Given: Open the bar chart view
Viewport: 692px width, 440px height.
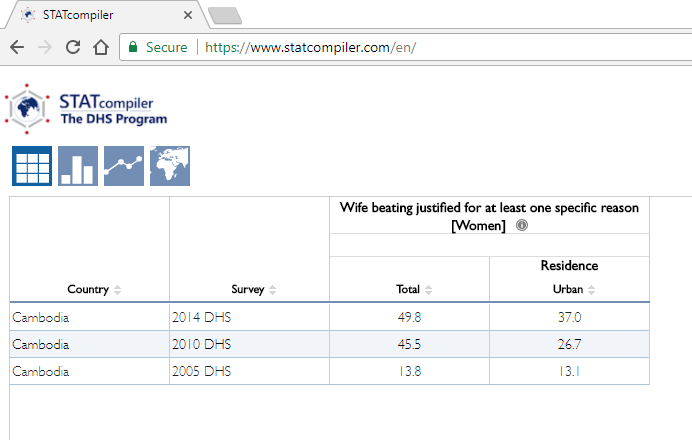Looking at the screenshot, I should point(78,166).
